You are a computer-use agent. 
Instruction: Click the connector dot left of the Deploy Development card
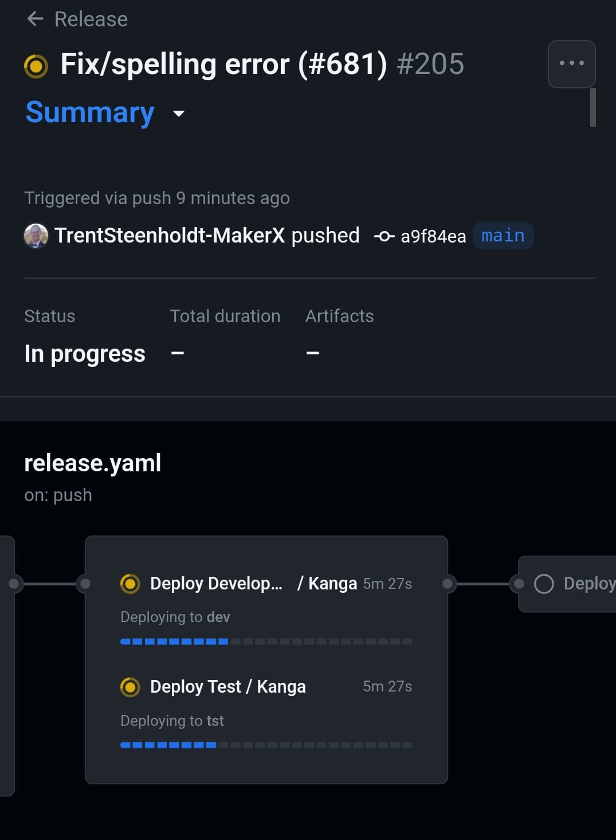(x=85, y=584)
